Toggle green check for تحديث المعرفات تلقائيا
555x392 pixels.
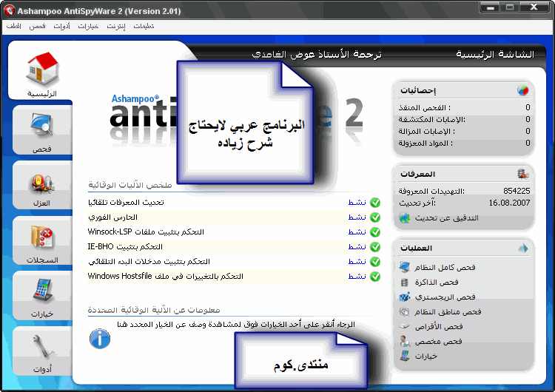pos(375,203)
